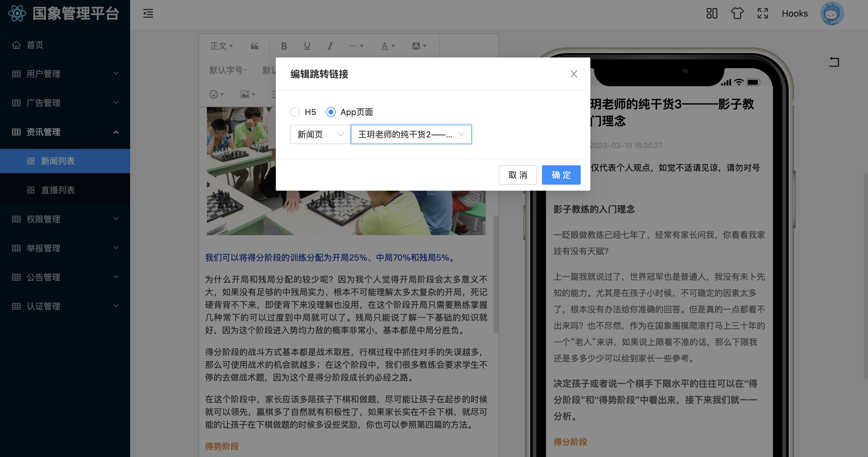Click the table icon beside 权限管理
The height and width of the screenshot is (457, 868).
point(16,219)
